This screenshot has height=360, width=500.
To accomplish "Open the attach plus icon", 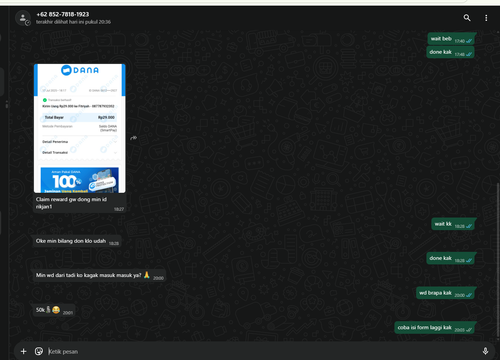I will [x=23, y=351].
